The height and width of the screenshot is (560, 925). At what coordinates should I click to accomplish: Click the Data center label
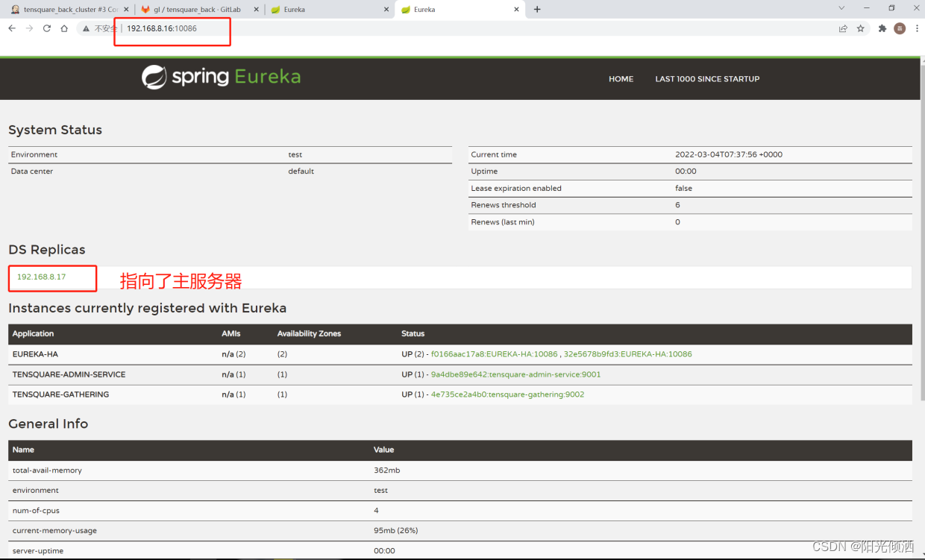(31, 172)
